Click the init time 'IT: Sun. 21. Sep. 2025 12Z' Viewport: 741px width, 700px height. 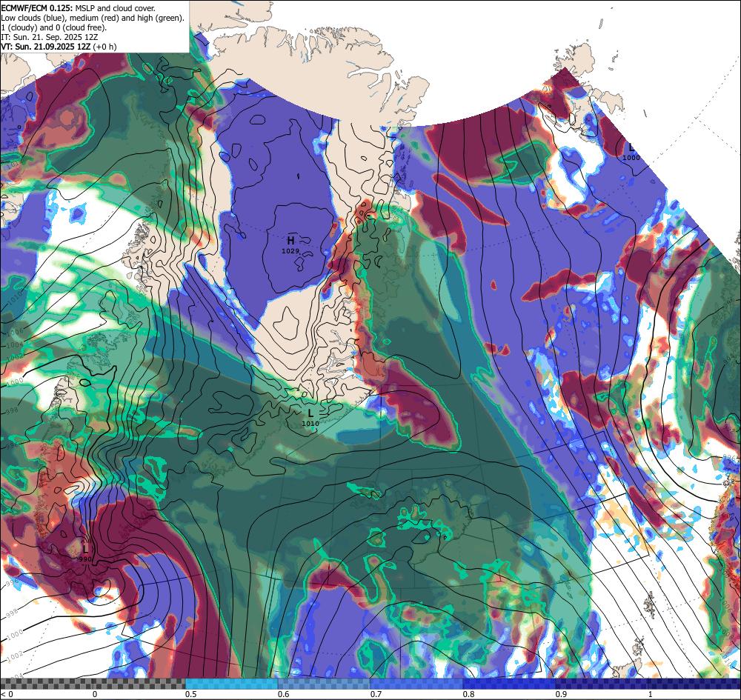click(50, 37)
